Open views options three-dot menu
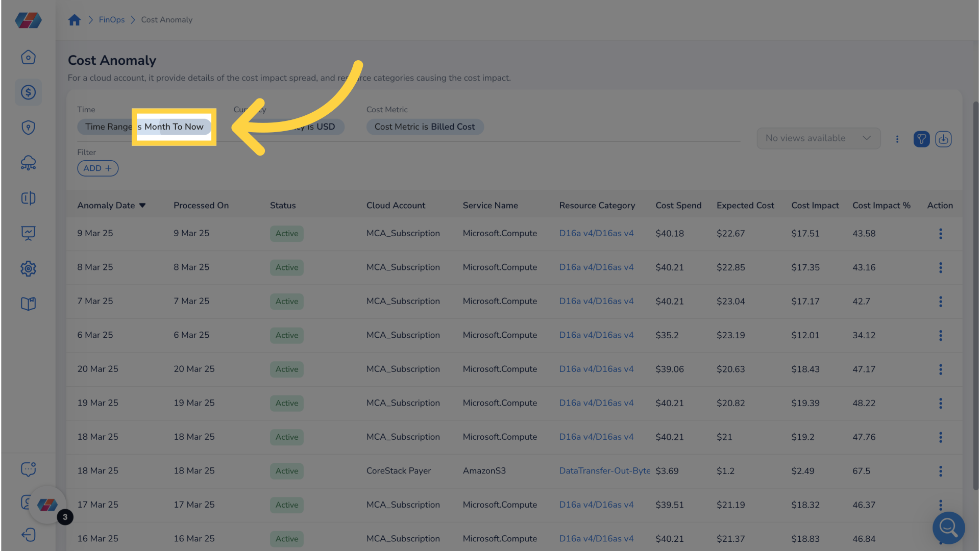 [x=897, y=139]
